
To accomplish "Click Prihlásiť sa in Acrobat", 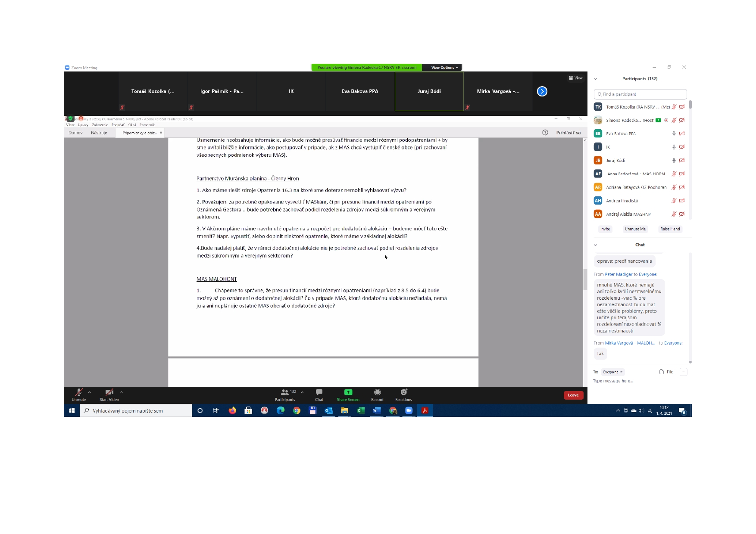I will click(569, 133).
